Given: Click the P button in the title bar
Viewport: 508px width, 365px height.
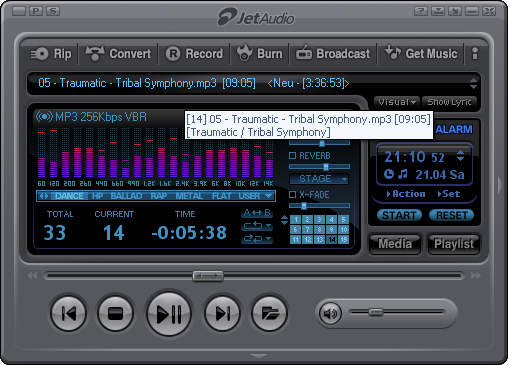Looking at the screenshot, I should tap(36, 11).
